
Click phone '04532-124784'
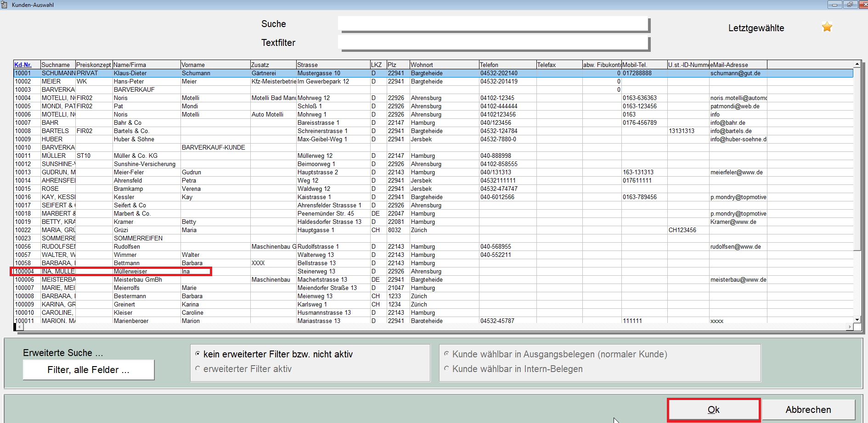pos(499,131)
